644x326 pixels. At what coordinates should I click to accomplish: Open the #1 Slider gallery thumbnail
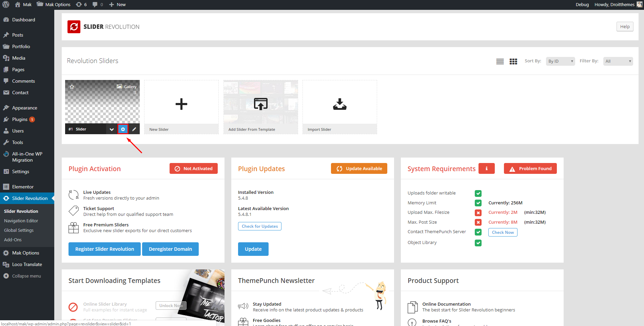[x=102, y=102]
